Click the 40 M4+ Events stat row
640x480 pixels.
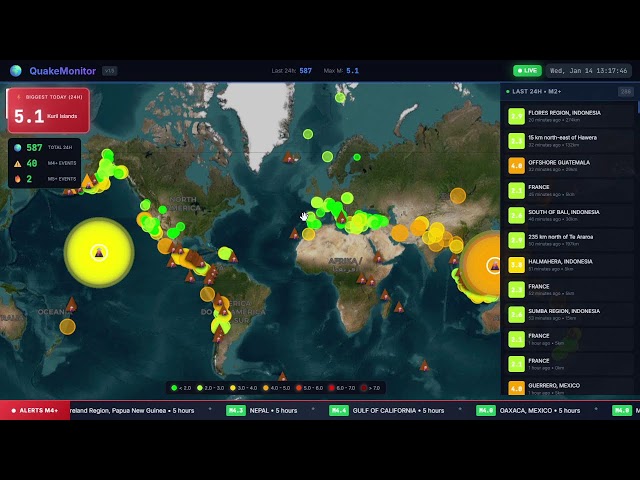tap(44, 163)
